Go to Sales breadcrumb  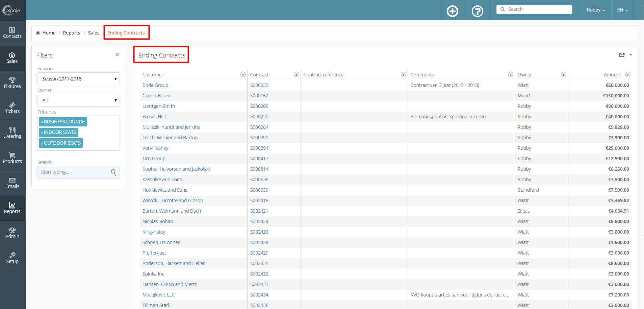[94, 33]
